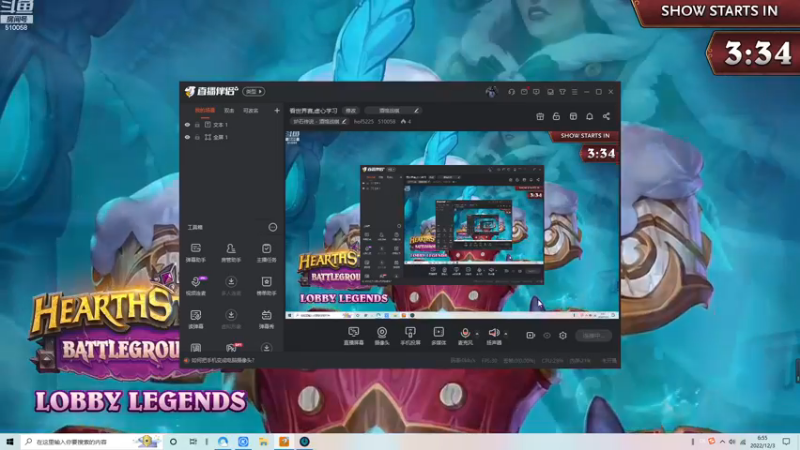Click the pill button beside 直播伴侣 logo

[254, 91]
